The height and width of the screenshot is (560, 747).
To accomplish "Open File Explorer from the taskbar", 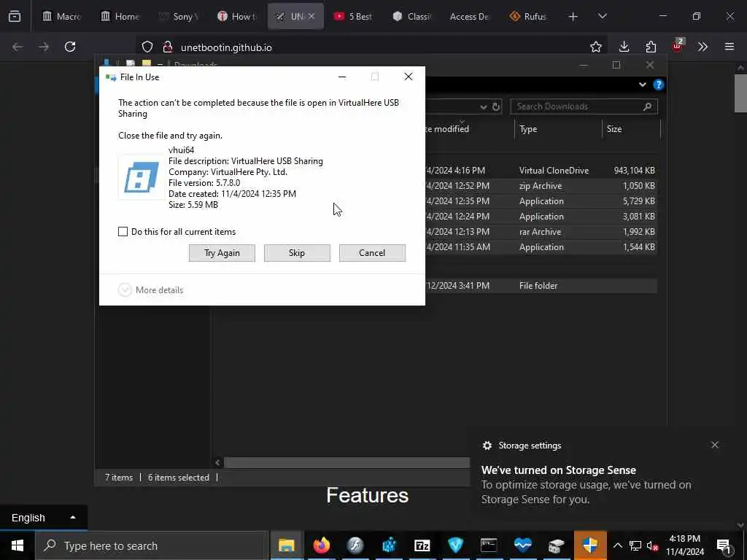I will coord(286,545).
